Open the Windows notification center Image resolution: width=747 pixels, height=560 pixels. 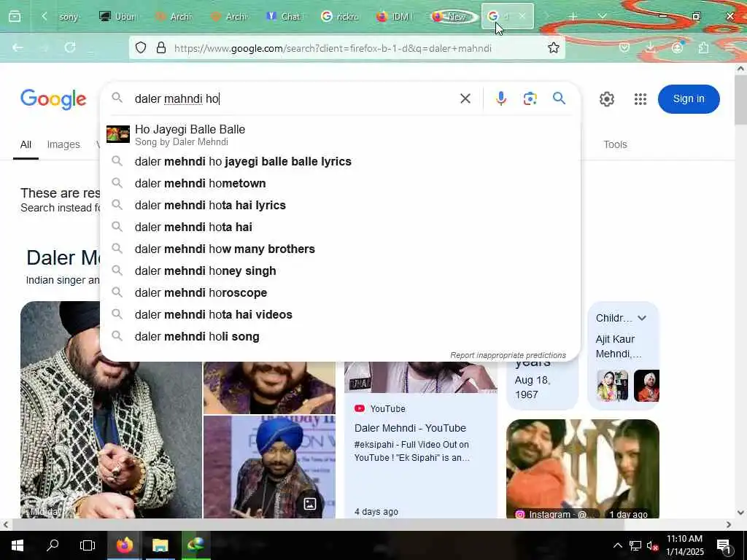(x=724, y=545)
